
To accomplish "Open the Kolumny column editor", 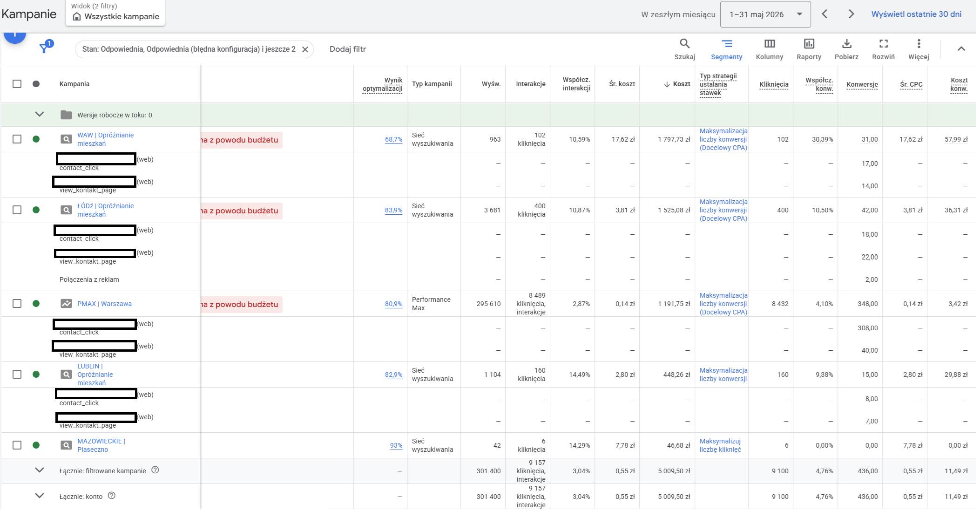I will pos(770,49).
